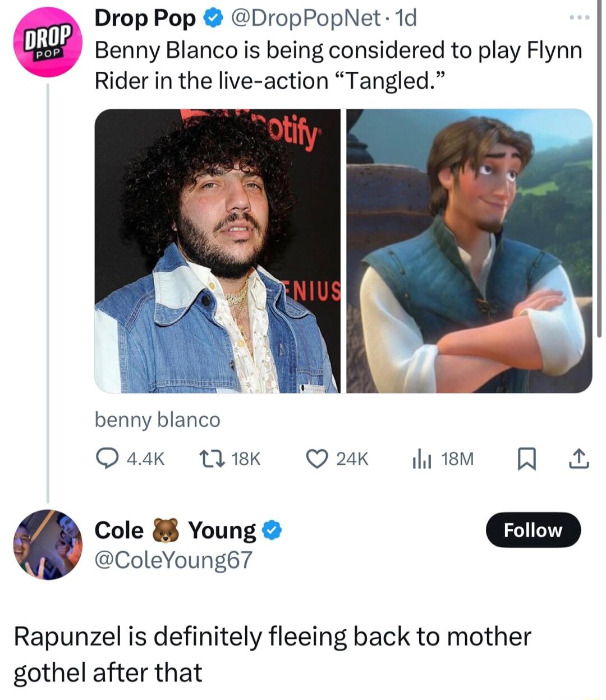Open the Benny Blanco photo

click(x=217, y=251)
